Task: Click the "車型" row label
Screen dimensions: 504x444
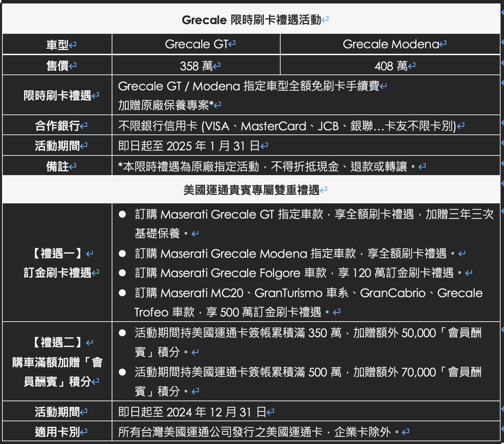Action: 58,45
